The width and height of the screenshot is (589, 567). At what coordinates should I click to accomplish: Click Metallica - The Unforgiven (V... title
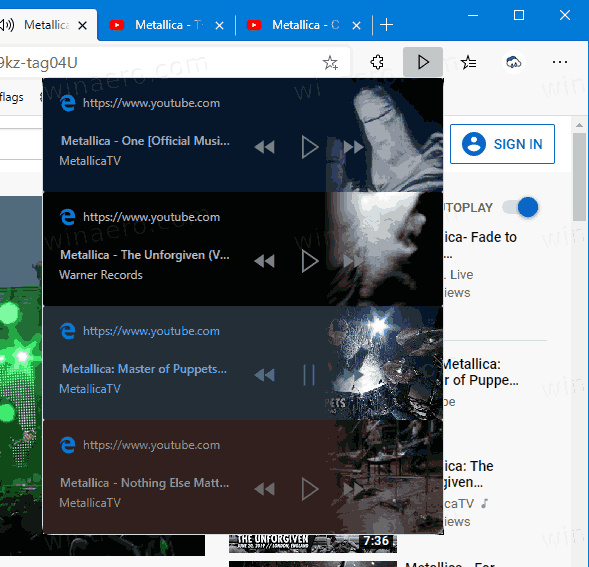click(x=145, y=255)
